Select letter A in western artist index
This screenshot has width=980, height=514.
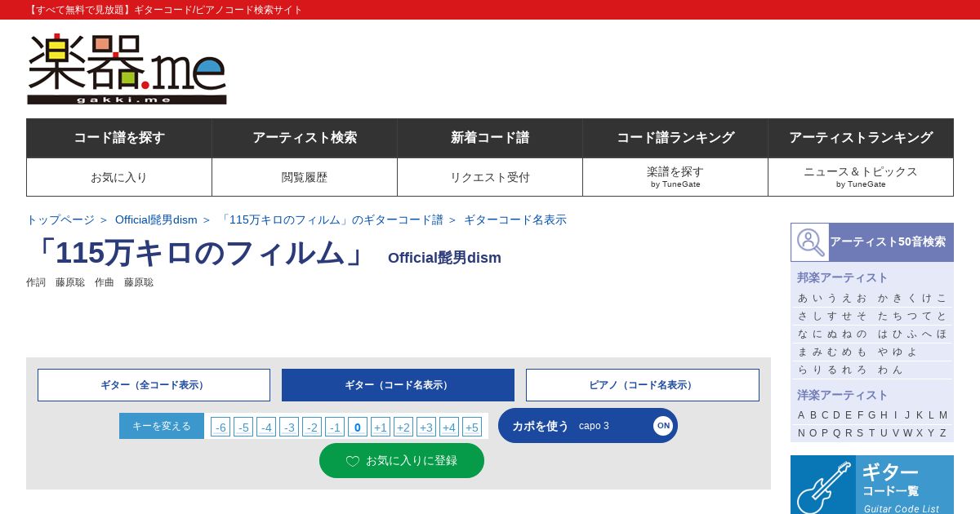801,415
